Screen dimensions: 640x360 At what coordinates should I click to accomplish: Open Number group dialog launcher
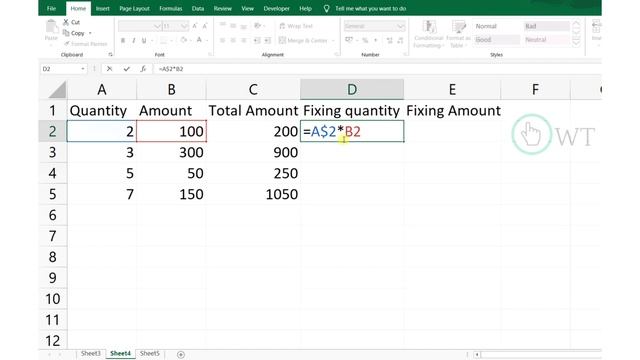click(405, 54)
